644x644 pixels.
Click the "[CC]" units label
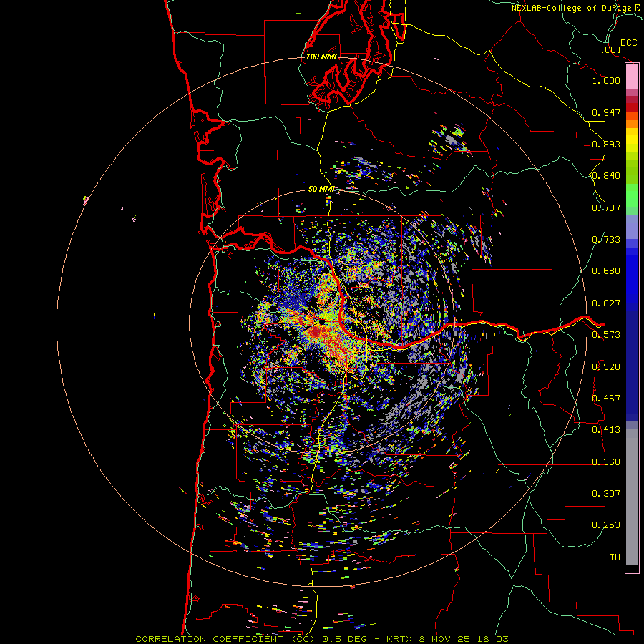[610, 49]
